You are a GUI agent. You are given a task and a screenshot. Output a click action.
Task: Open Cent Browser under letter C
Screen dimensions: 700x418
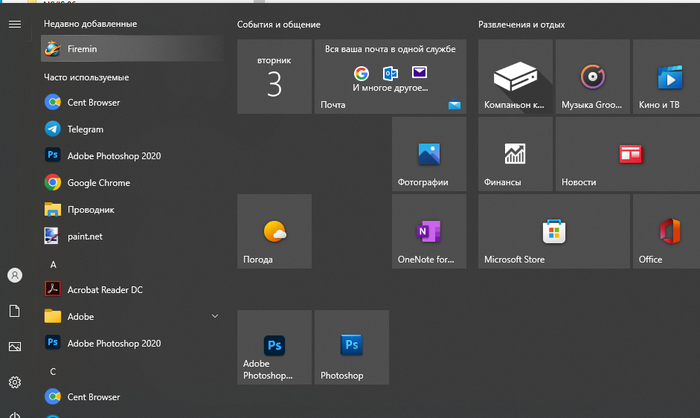(132, 397)
